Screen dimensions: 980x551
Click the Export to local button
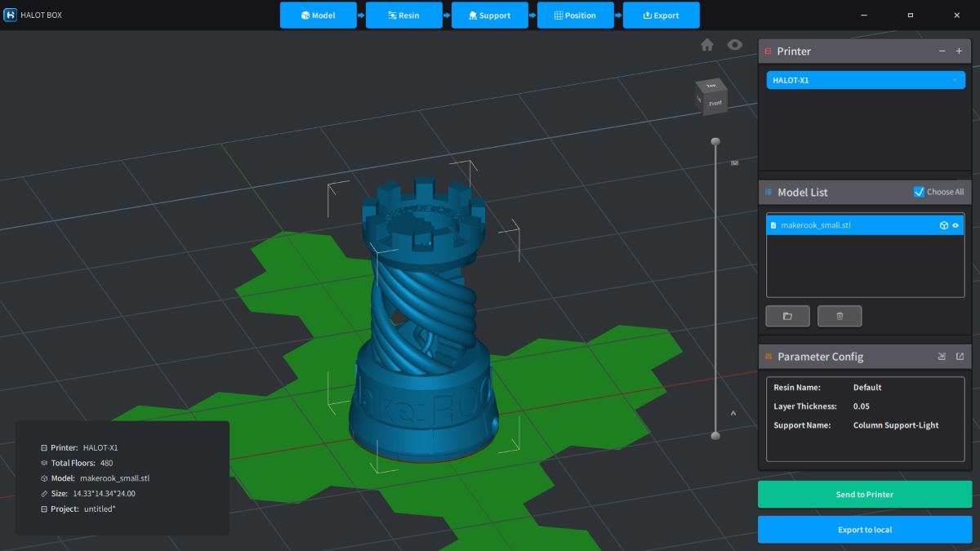(865, 530)
